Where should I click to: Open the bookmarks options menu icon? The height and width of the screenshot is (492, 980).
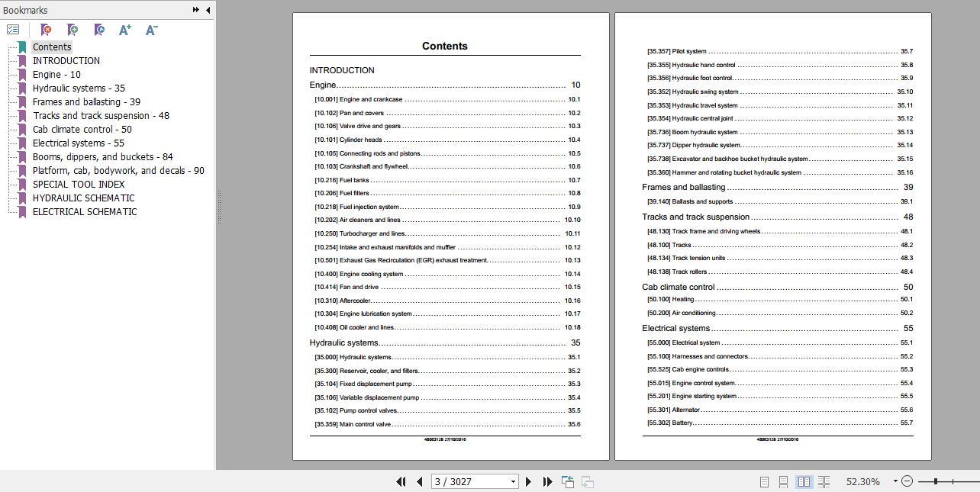(x=13, y=30)
